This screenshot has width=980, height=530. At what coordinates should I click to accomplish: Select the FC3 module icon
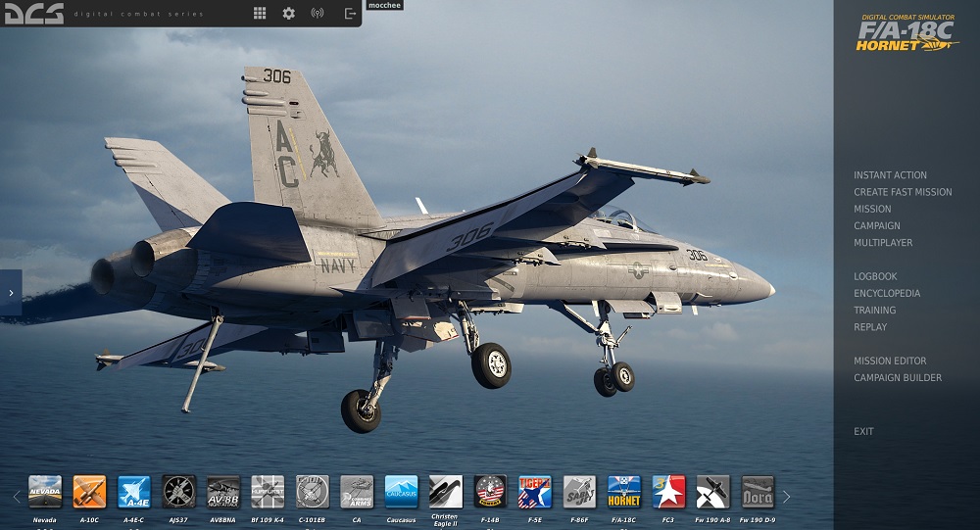click(x=668, y=492)
